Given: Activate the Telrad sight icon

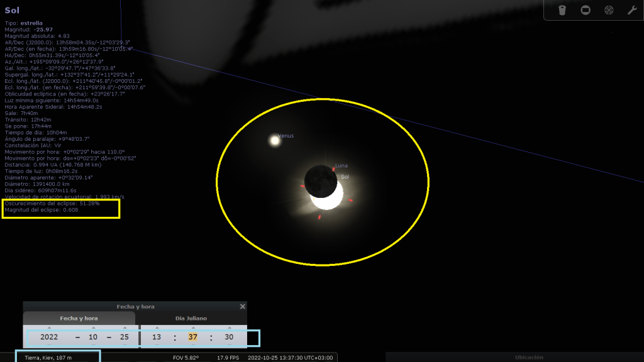Looking at the screenshot, I should coord(609,10).
